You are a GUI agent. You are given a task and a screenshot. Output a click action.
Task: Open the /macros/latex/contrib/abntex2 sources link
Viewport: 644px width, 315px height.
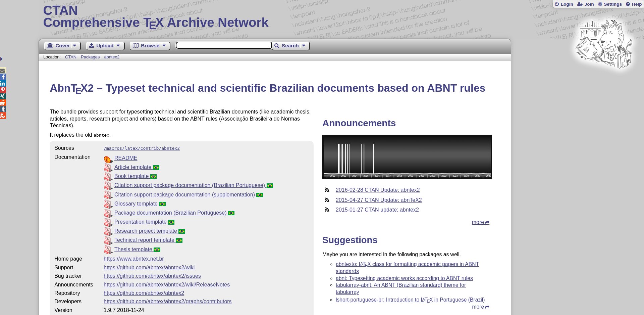tap(142, 148)
